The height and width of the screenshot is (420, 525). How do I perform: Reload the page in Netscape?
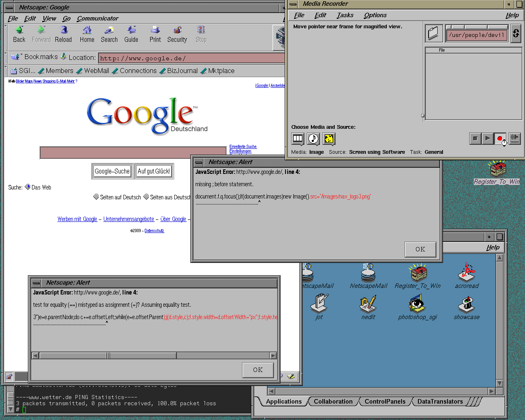[x=63, y=34]
